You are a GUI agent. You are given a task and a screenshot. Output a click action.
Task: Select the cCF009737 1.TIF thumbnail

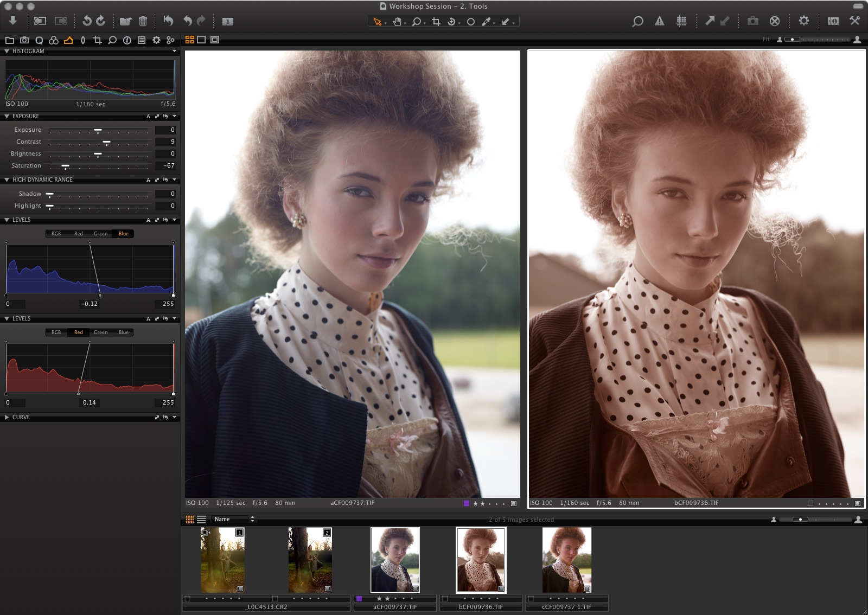pyautogui.click(x=567, y=560)
